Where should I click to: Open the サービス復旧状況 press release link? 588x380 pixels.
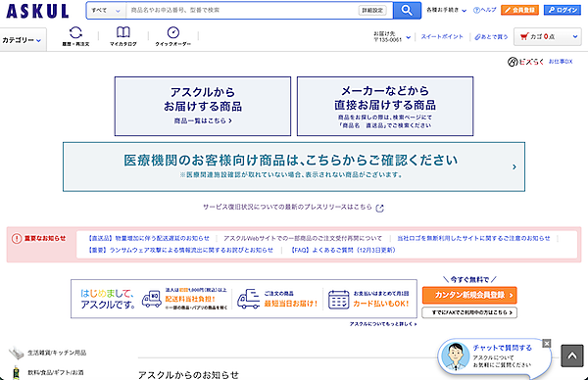click(x=287, y=207)
